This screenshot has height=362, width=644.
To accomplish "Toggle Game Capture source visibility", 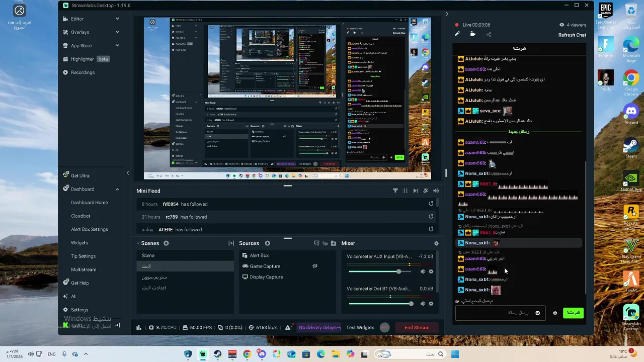I will [315, 266].
